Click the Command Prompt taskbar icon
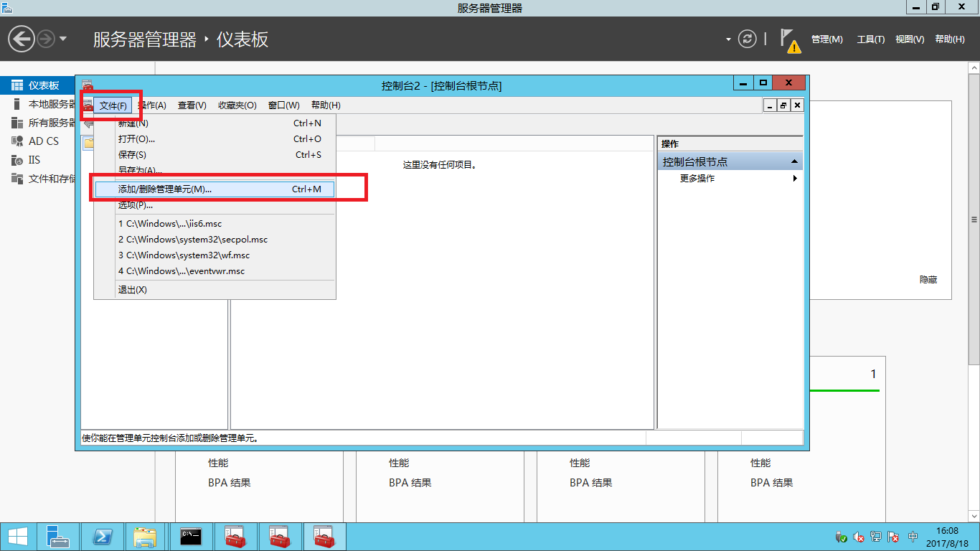 coord(190,536)
